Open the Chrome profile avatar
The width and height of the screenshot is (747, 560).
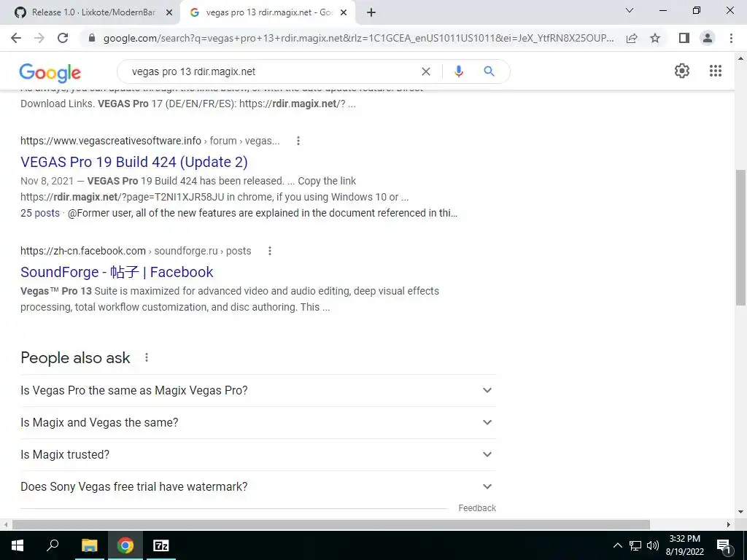[x=708, y=38]
